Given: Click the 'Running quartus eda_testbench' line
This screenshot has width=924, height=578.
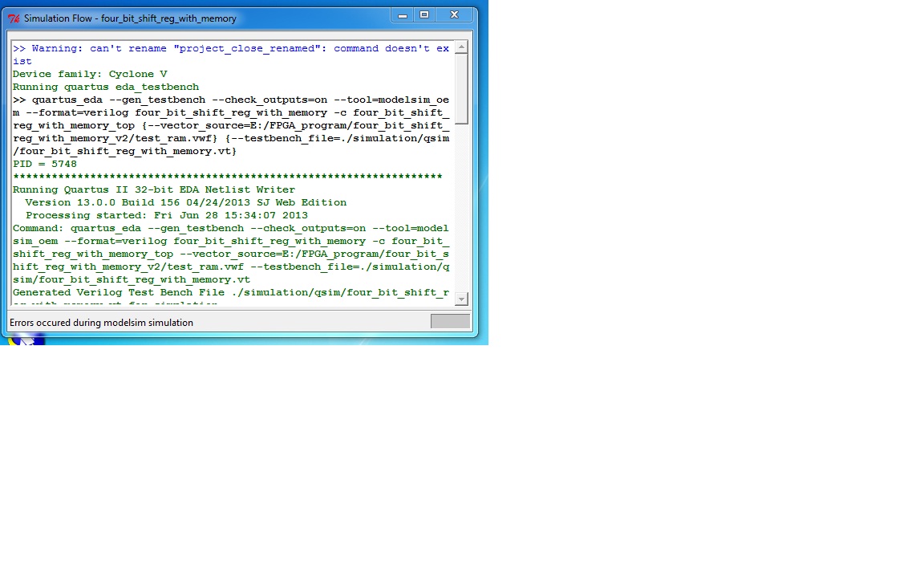Looking at the screenshot, I should click(106, 88).
